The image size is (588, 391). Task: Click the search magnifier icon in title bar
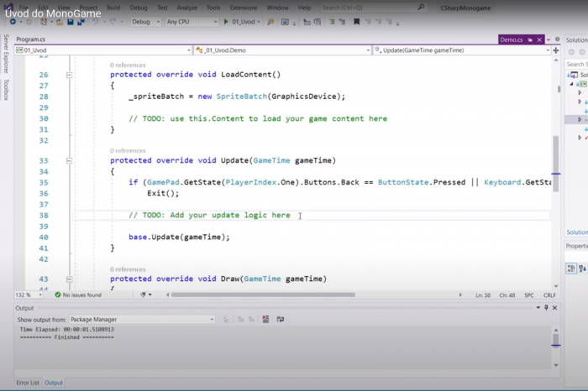pos(421,7)
